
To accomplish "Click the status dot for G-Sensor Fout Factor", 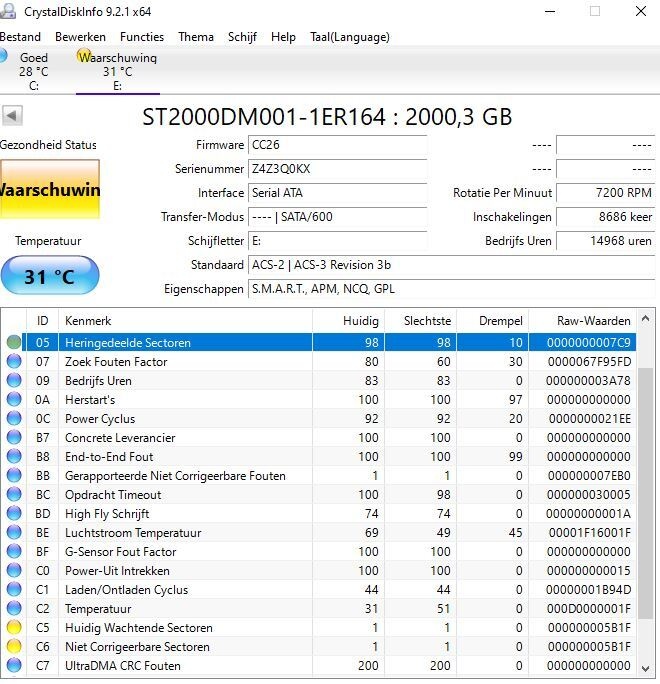I will 14,551.
